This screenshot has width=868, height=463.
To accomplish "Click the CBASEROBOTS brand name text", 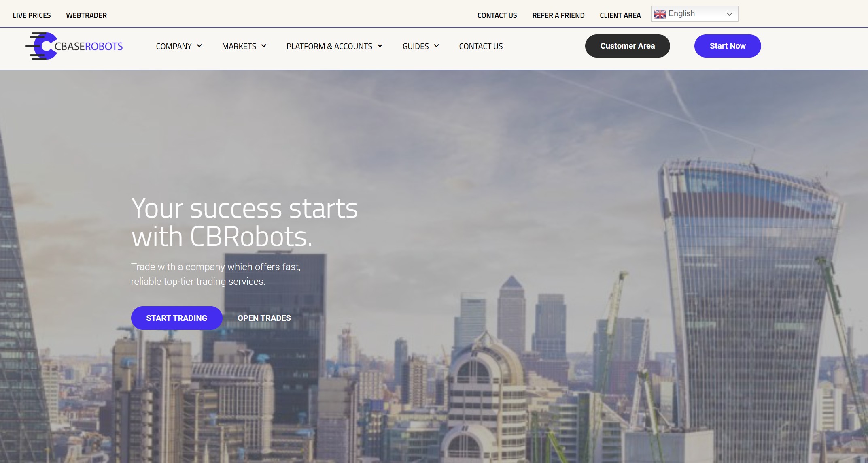I will (x=89, y=46).
